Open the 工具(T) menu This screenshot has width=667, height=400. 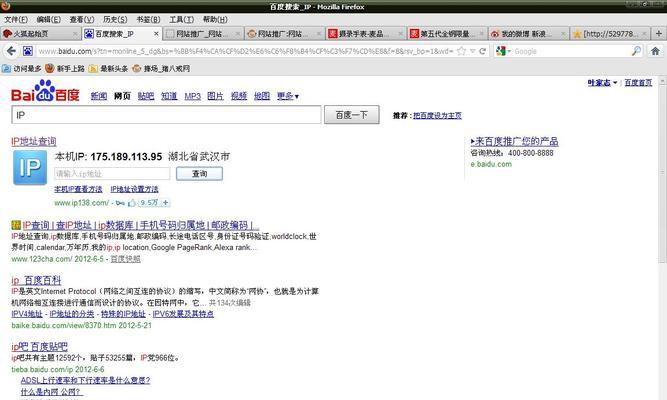pyautogui.click(x=182, y=20)
